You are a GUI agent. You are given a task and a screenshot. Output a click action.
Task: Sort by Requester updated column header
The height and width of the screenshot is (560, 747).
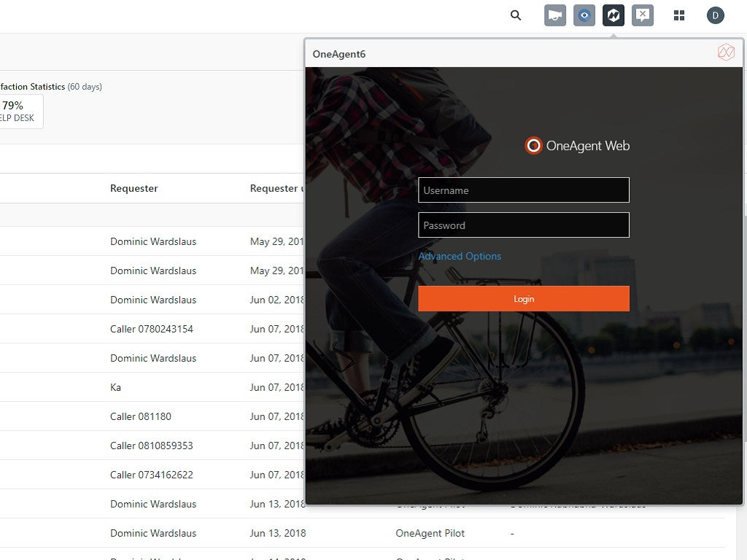[276, 188]
